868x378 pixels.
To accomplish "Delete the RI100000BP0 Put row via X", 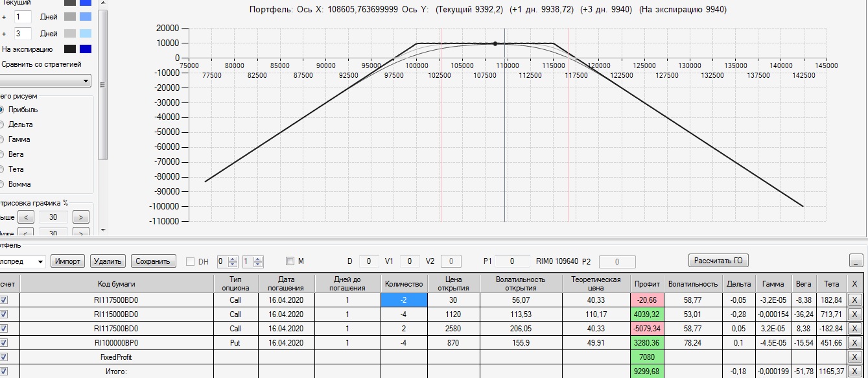I will [856, 343].
